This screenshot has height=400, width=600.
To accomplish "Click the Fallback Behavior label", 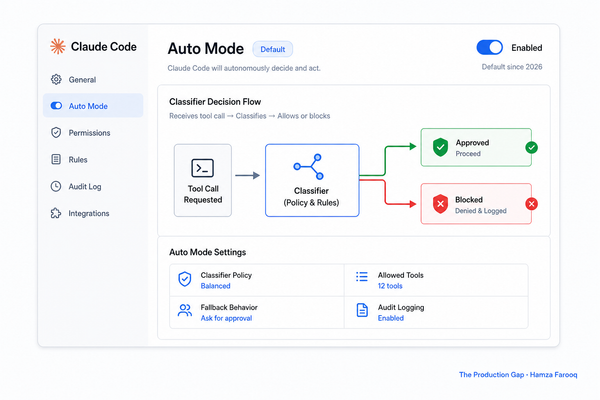I will point(229,307).
